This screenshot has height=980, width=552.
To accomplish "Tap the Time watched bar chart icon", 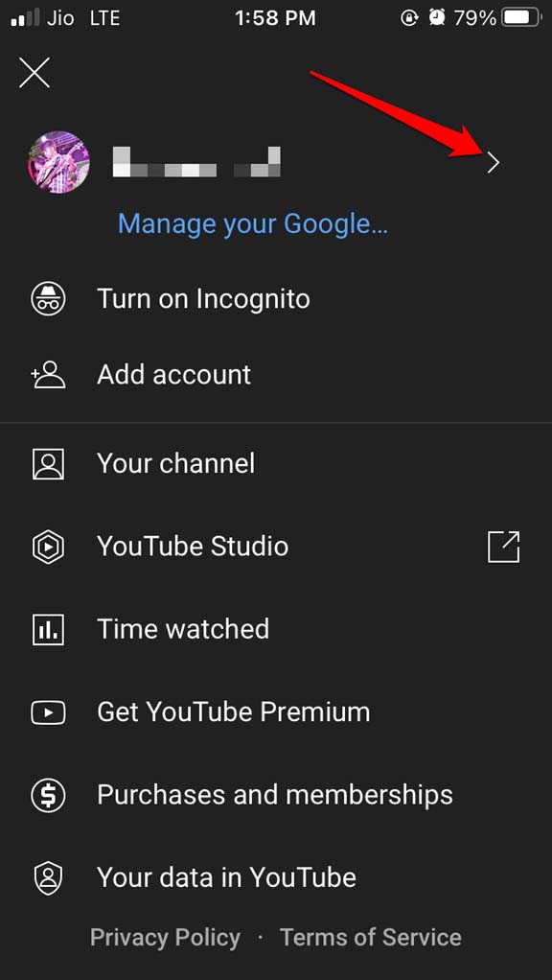I will 48,629.
